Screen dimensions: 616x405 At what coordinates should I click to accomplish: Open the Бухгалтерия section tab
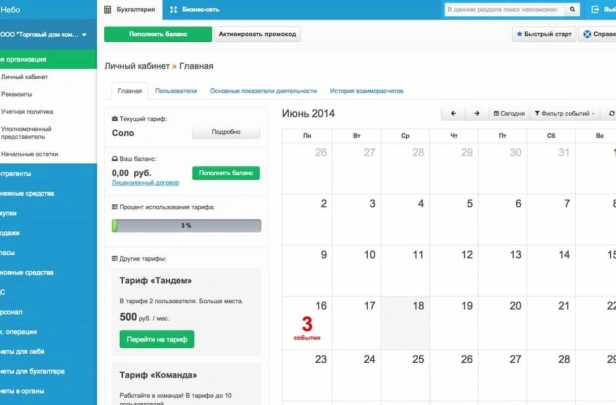click(130, 9)
